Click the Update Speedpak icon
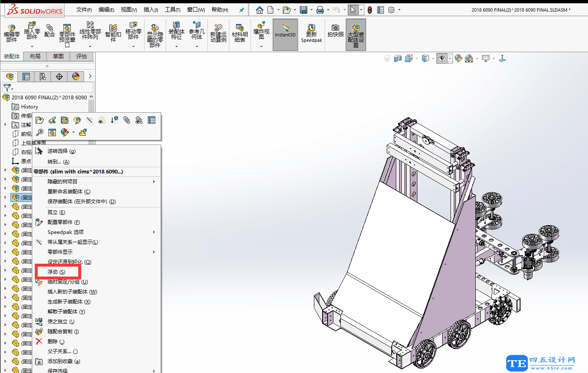The height and width of the screenshot is (373, 588). click(311, 31)
